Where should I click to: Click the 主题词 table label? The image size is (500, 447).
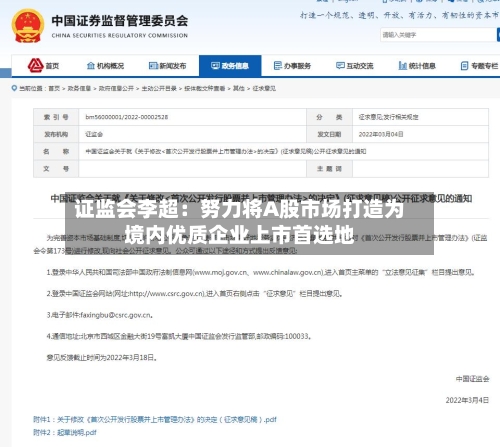tap(329, 169)
